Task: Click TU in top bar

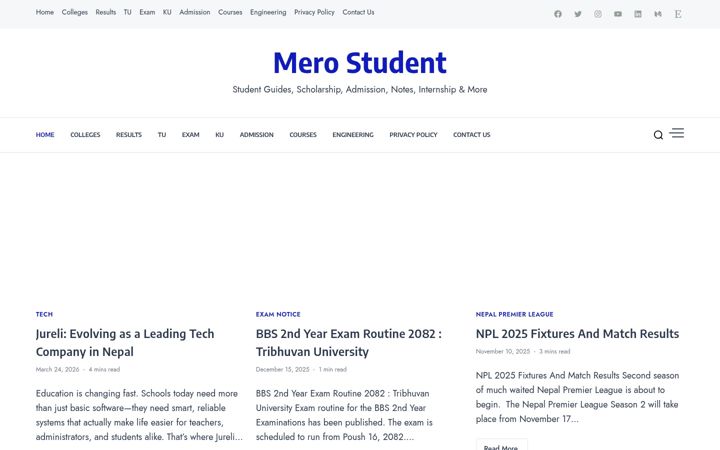Action: pyautogui.click(x=128, y=12)
